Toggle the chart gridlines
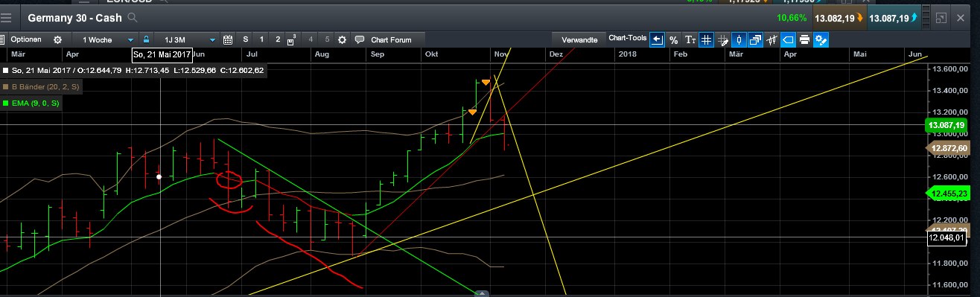Image resolution: width=980 pixels, height=297 pixels. (706, 39)
